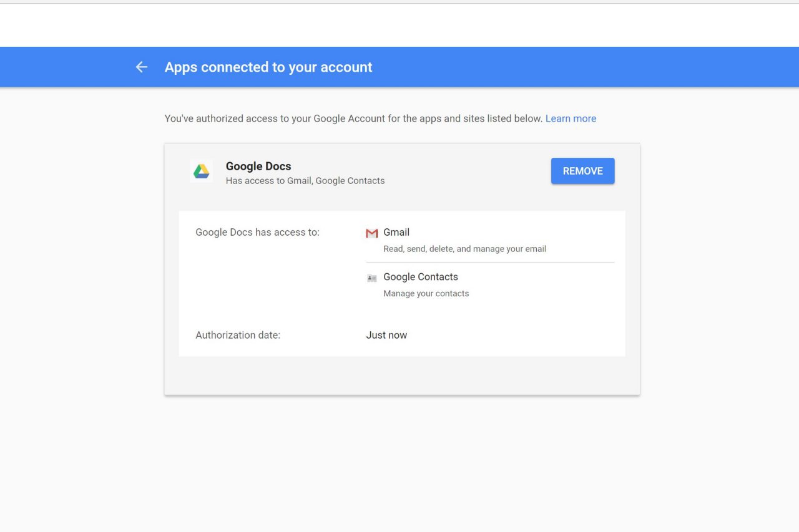
Task: Click the Google Contacts permission name
Action: tap(421, 277)
